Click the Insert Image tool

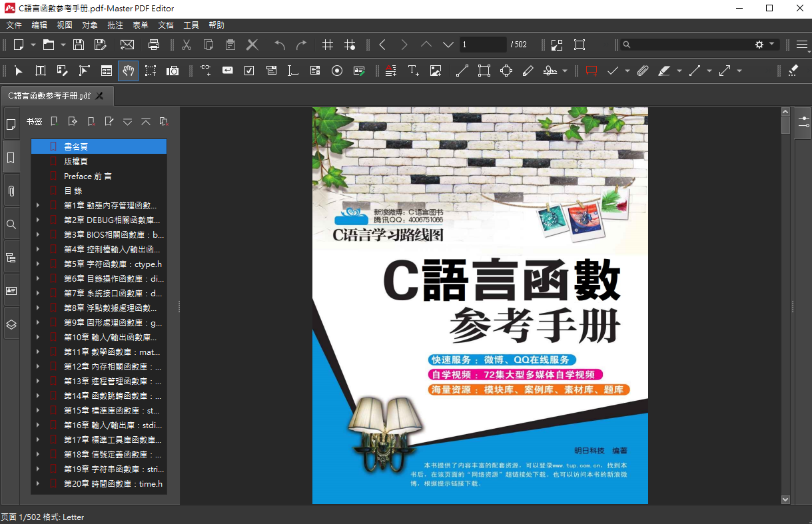436,71
